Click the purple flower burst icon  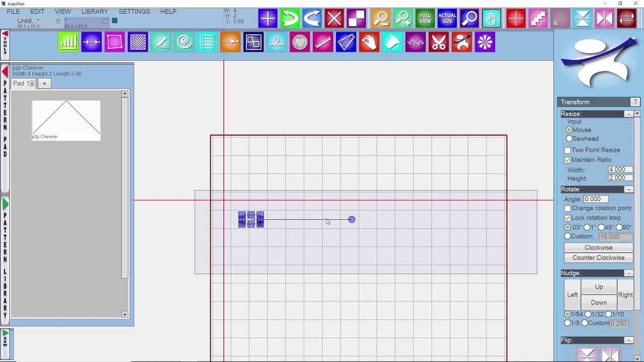485,42
